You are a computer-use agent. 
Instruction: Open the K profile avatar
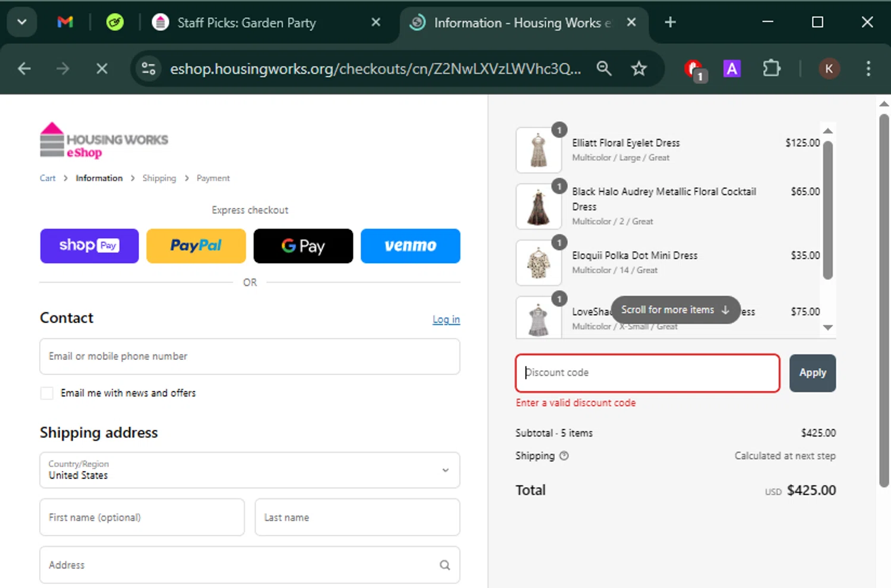[829, 69]
